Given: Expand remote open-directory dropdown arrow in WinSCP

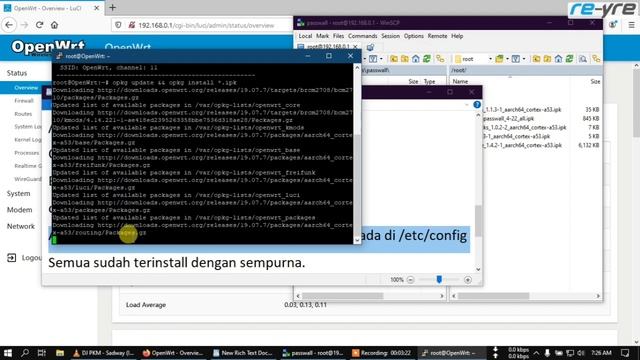Looking at the screenshot, I should (507, 59).
